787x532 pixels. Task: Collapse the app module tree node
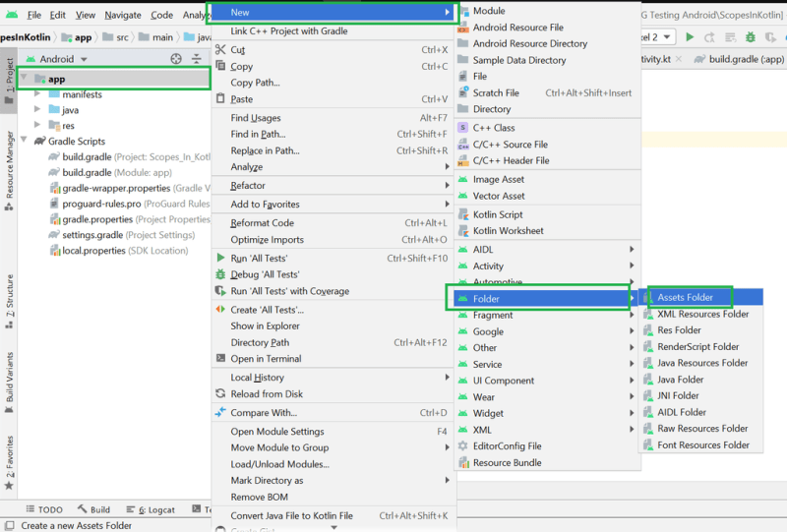[x=24, y=78]
